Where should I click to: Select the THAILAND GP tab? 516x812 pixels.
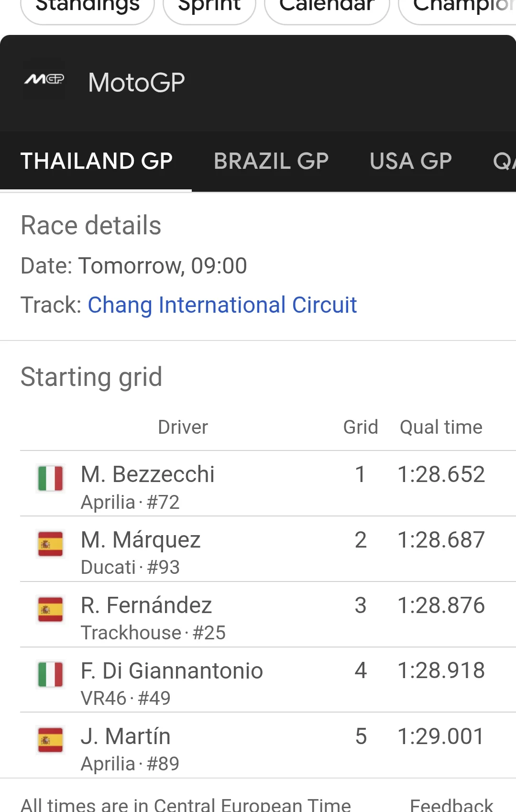[96, 161]
